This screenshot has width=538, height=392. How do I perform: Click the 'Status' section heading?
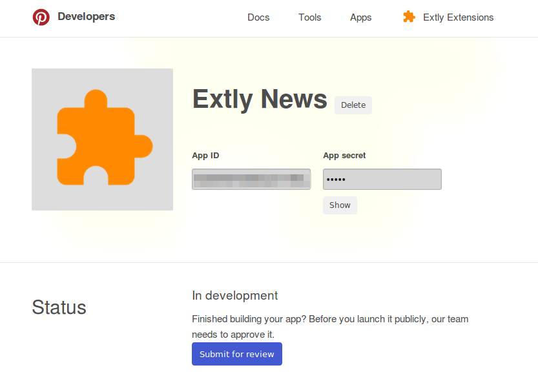pyautogui.click(x=59, y=307)
